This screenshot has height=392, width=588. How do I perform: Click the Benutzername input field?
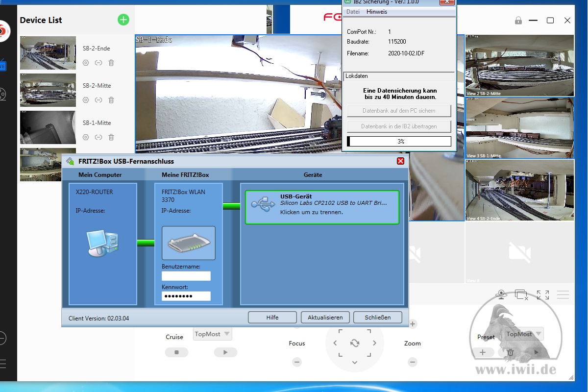(x=186, y=276)
